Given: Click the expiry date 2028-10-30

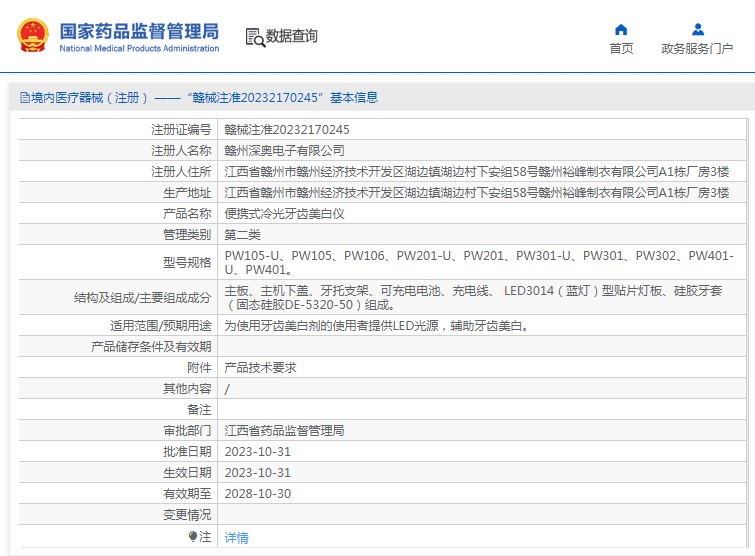Looking at the screenshot, I should (x=258, y=494).
